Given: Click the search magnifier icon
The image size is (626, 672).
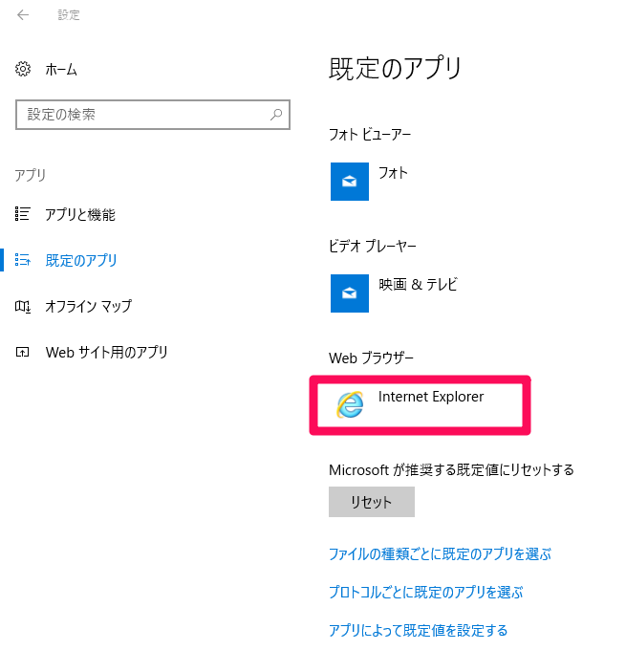Looking at the screenshot, I should [276, 115].
